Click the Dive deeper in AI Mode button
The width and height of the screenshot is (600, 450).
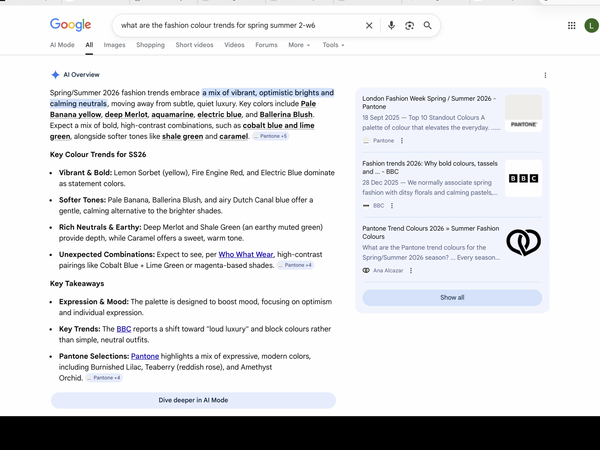click(193, 400)
